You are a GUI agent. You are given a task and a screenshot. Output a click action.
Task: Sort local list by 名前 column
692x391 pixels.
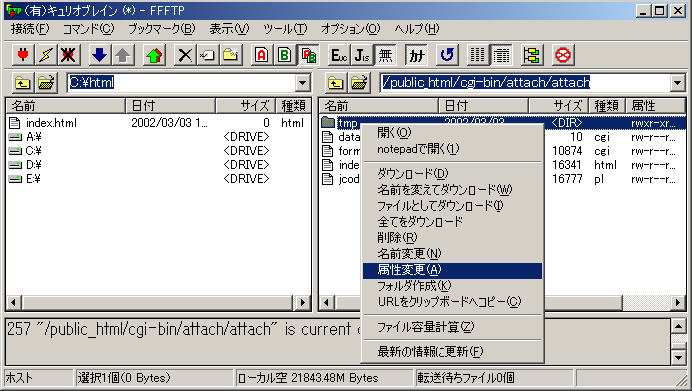point(66,106)
